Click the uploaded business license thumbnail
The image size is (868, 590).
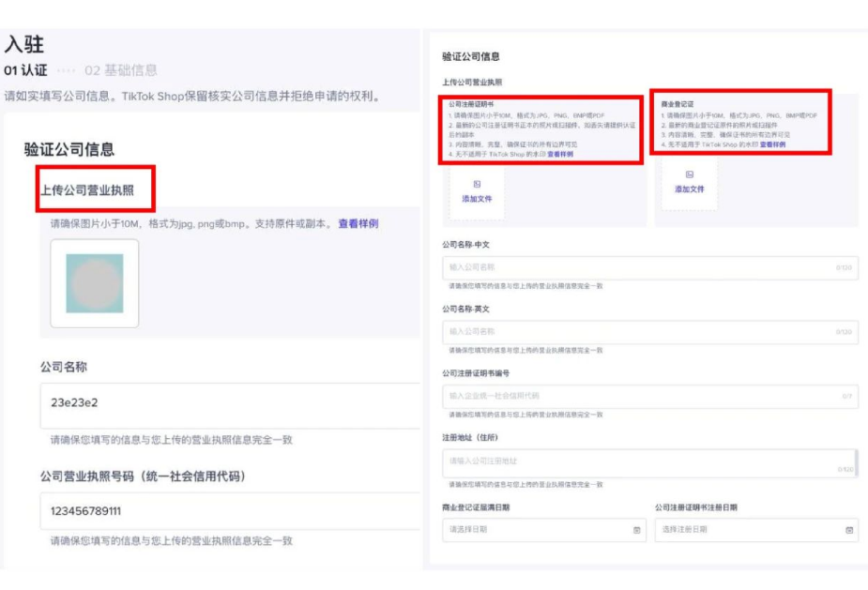click(x=95, y=283)
